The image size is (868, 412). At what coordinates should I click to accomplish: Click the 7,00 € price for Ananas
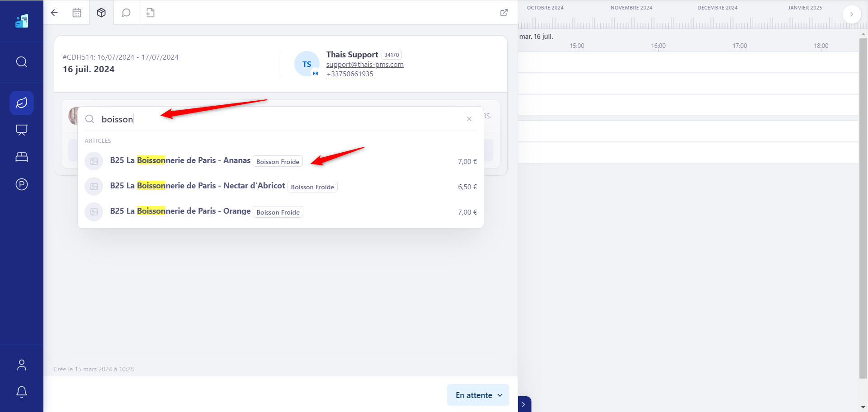pyautogui.click(x=467, y=162)
